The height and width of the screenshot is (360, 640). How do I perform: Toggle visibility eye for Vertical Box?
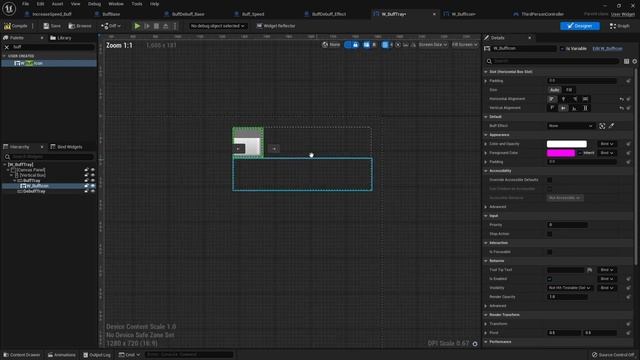93,175
